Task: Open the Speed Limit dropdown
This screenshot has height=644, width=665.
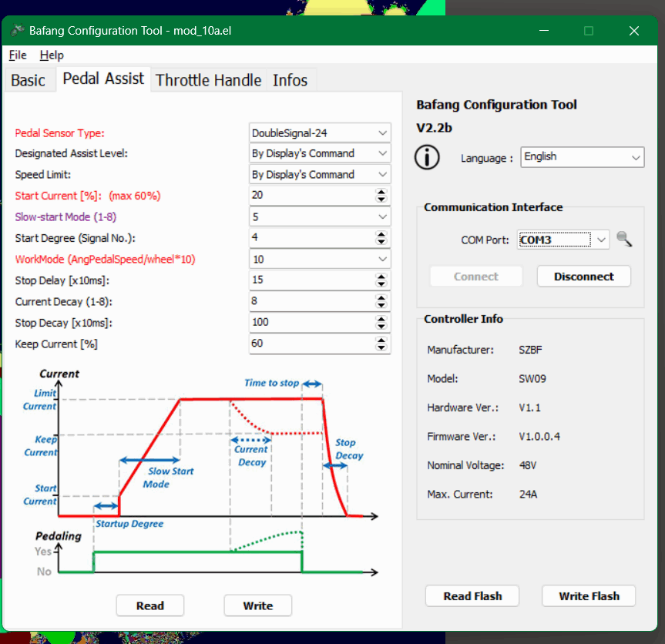Action: click(x=320, y=175)
